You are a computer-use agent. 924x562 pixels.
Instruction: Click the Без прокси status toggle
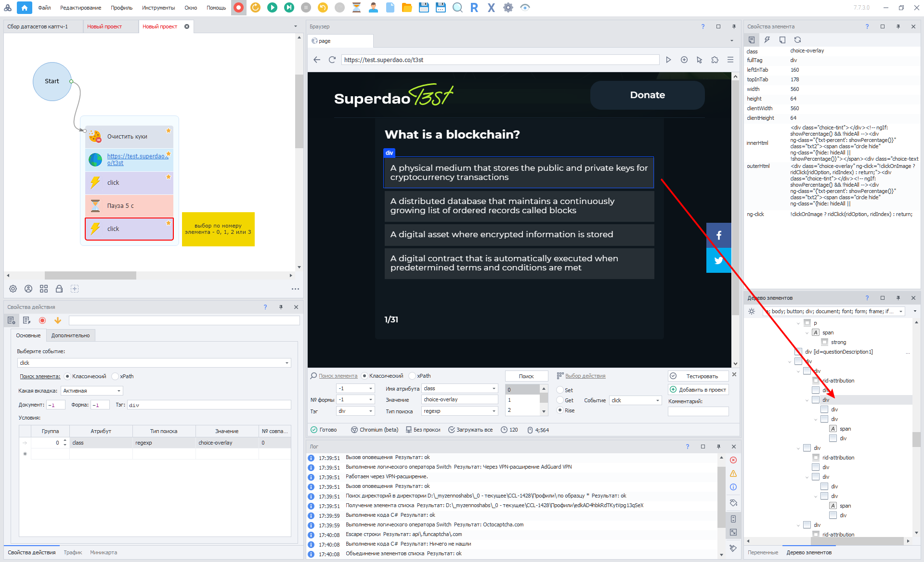(423, 430)
